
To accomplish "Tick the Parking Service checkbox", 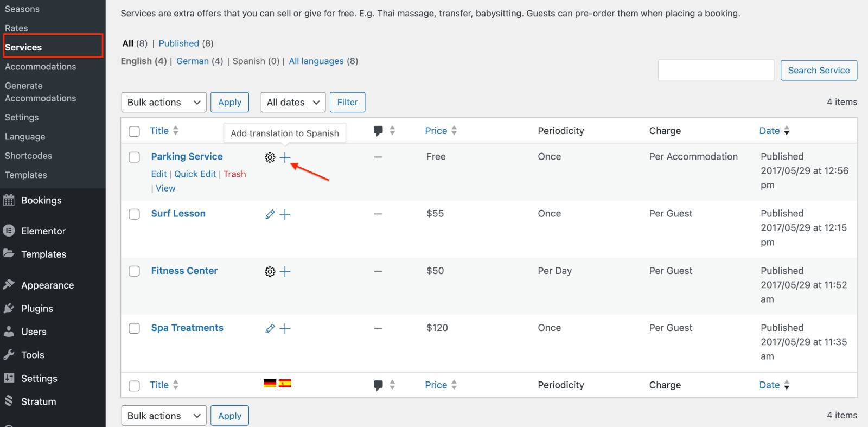I will [135, 157].
